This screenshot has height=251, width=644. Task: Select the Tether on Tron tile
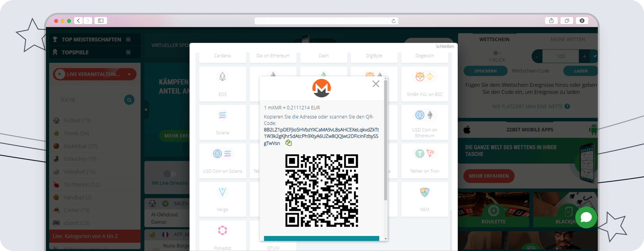[x=425, y=161]
